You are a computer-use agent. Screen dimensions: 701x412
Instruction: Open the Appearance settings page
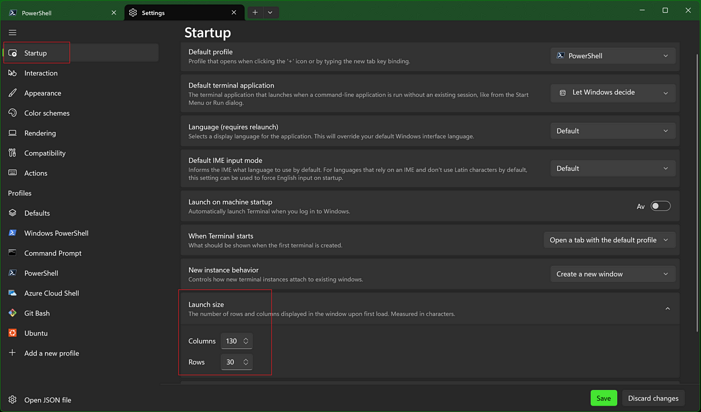pyautogui.click(x=80, y=93)
